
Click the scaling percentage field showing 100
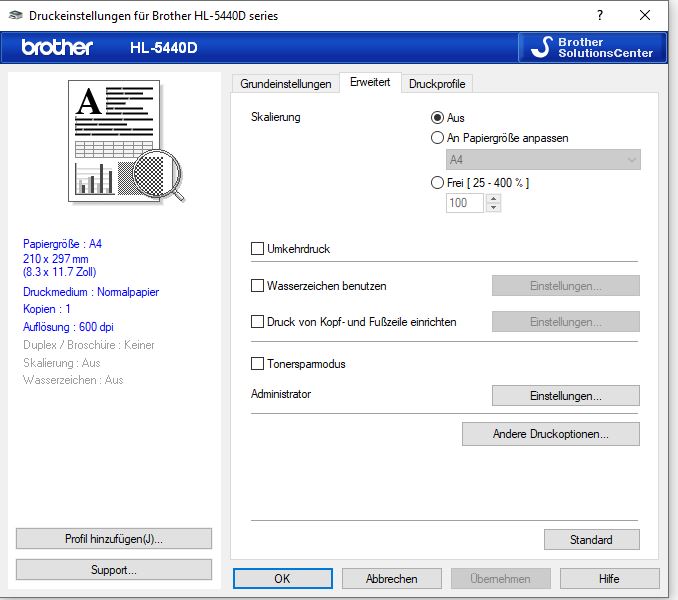[464, 203]
